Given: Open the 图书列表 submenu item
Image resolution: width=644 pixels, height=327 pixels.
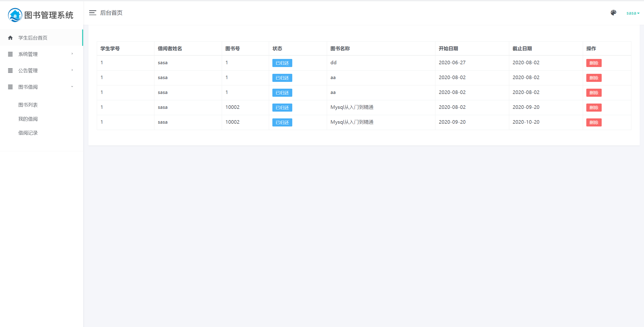Looking at the screenshot, I should pos(28,105).
